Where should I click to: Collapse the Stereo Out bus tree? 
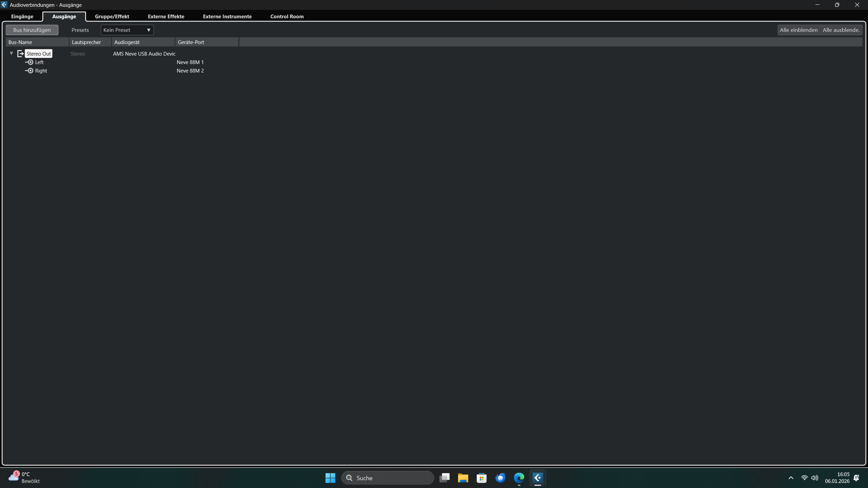tap(11, 53)
